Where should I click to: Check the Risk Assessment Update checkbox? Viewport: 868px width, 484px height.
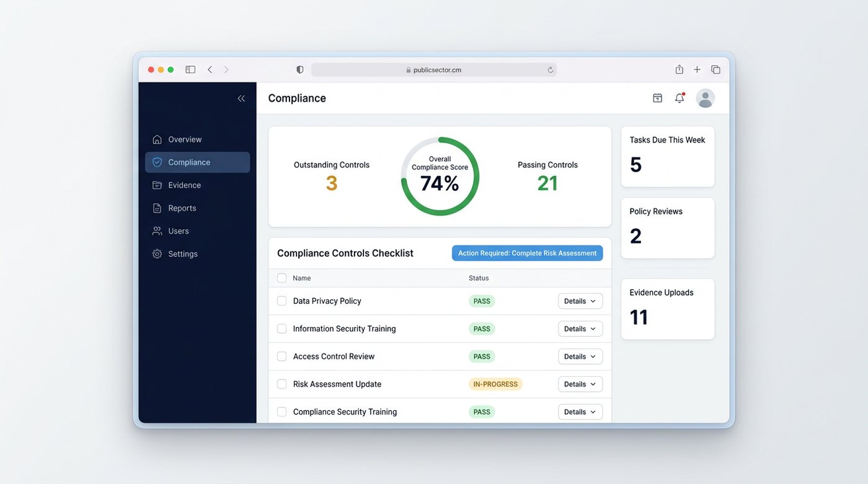(282, 384)
